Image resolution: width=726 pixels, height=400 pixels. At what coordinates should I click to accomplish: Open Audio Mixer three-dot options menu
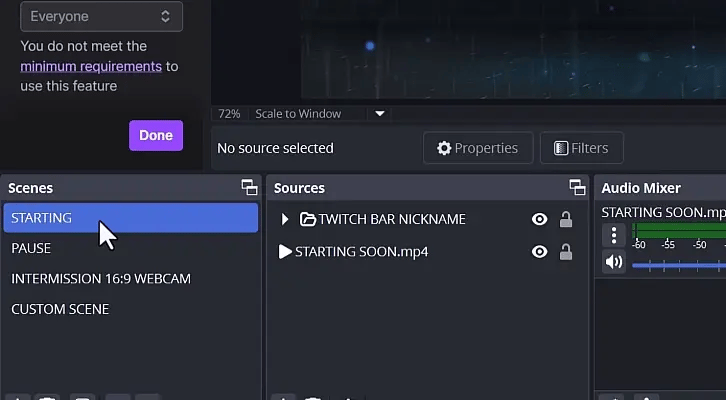click(x=614, y=235)
